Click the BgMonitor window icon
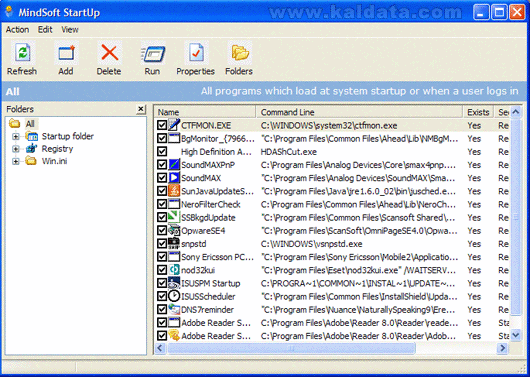 click(174, 138)
